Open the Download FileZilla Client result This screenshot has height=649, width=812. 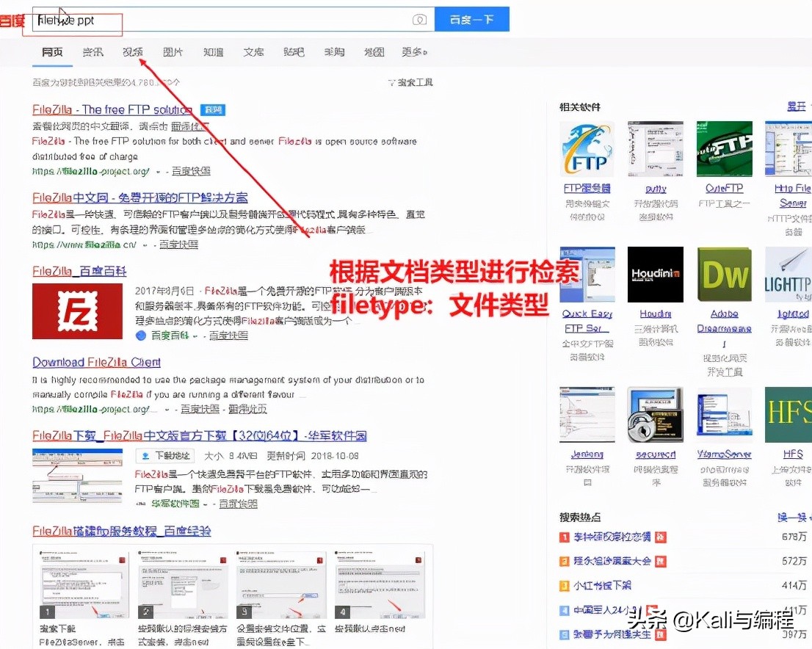point(96,363)
